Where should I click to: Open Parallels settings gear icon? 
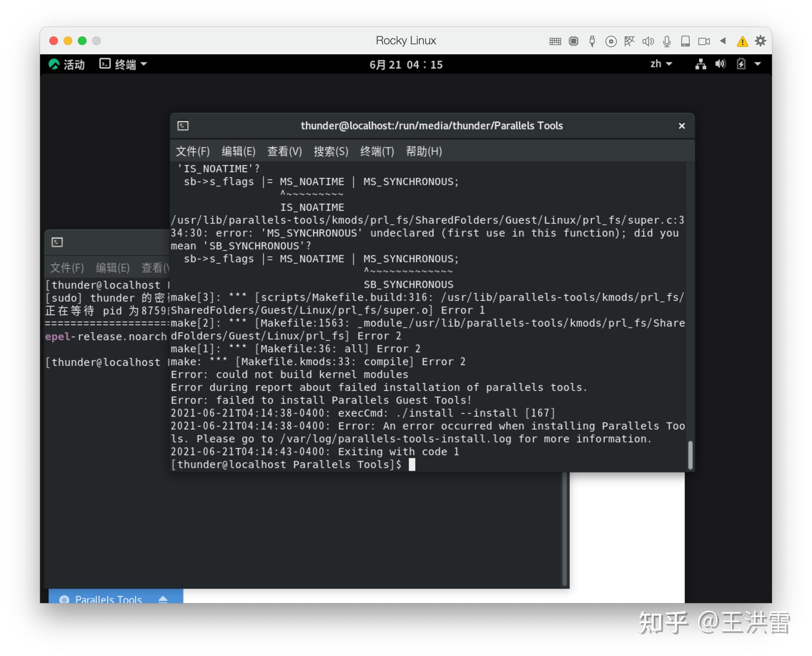[761, 41]
